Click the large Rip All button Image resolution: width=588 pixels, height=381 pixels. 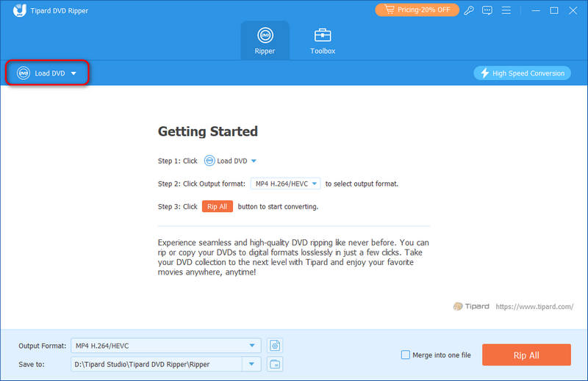[526, 355]
